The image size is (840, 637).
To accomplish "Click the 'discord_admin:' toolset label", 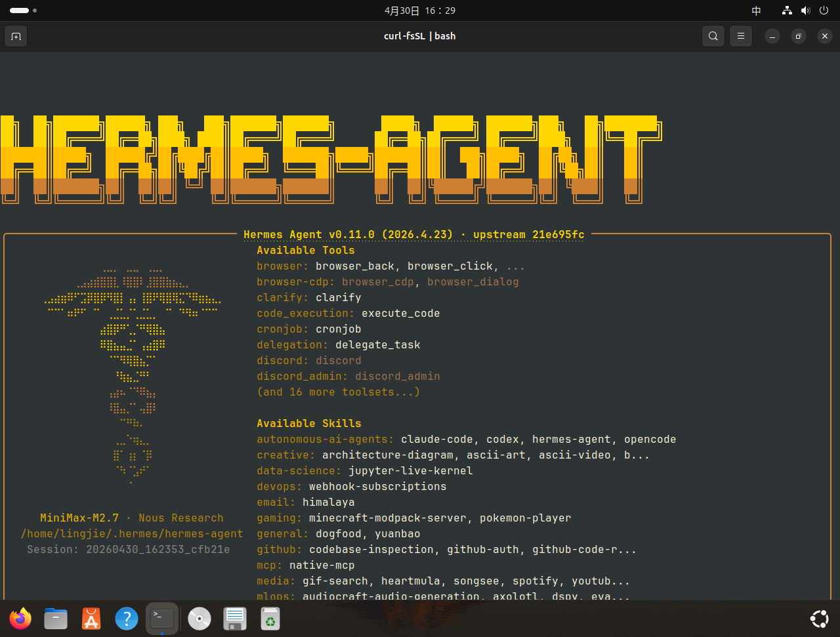I will click(303, 376).
